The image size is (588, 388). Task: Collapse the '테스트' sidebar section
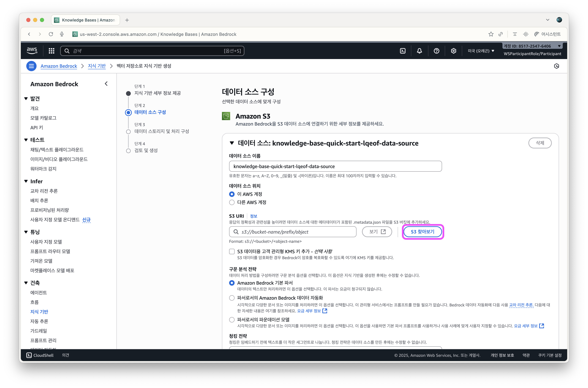tap(26, 140)
